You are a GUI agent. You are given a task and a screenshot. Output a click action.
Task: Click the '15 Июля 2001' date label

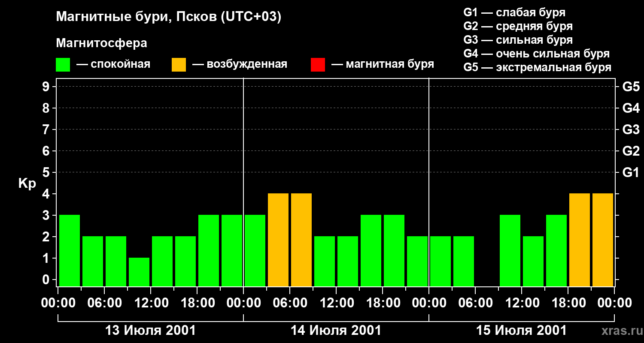pos(522,331)
